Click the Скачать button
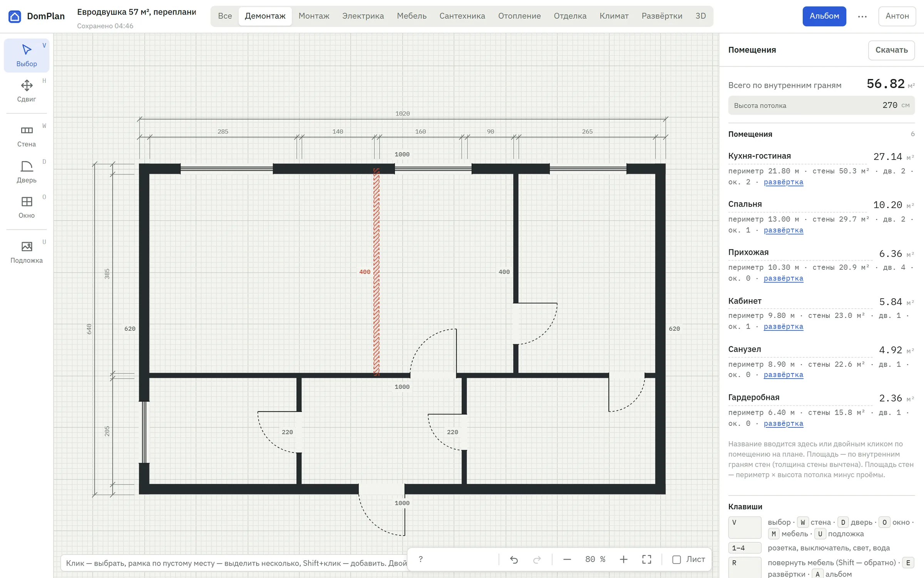 point(891,50)
